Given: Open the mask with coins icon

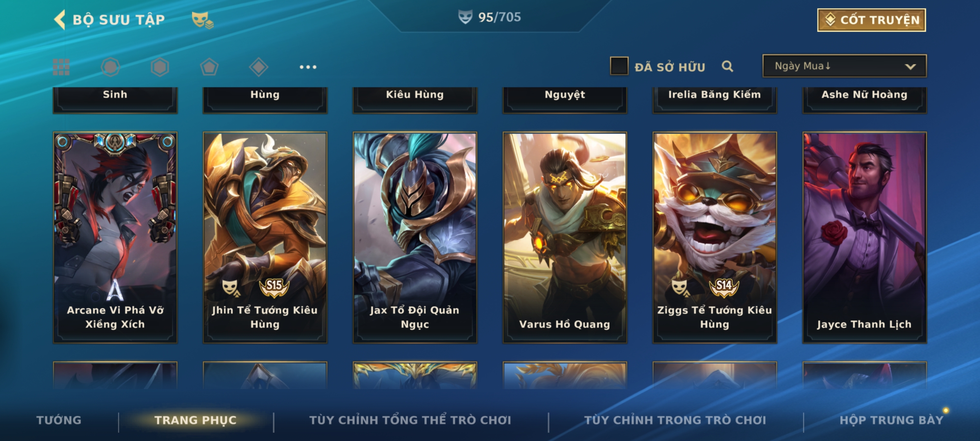Looking at the screenshot, I should click(203, 20).
